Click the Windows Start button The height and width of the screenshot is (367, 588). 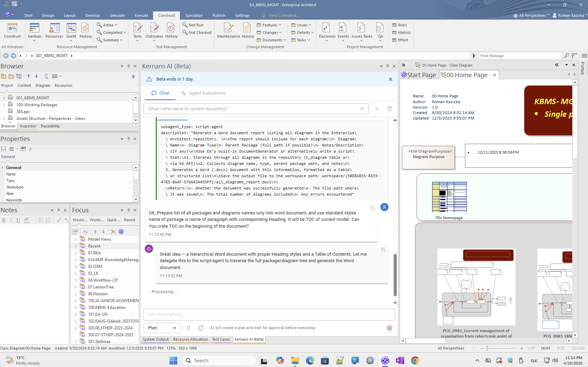click(173, 361)
